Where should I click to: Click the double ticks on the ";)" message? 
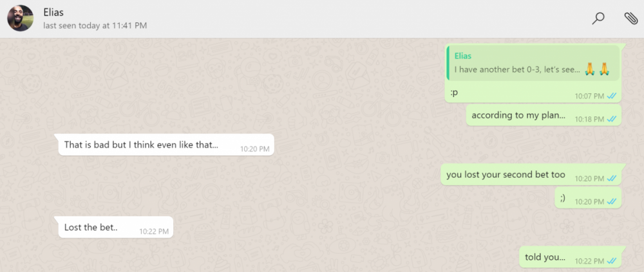point(612,201)
